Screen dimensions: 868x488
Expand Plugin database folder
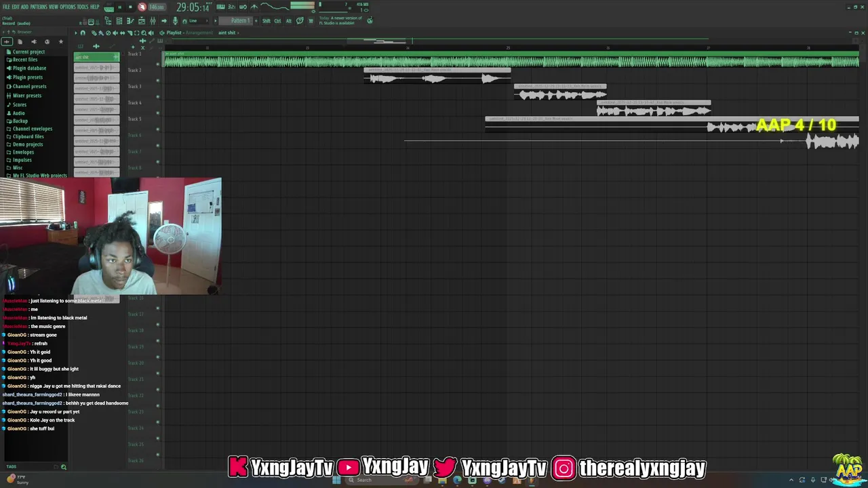26,68
